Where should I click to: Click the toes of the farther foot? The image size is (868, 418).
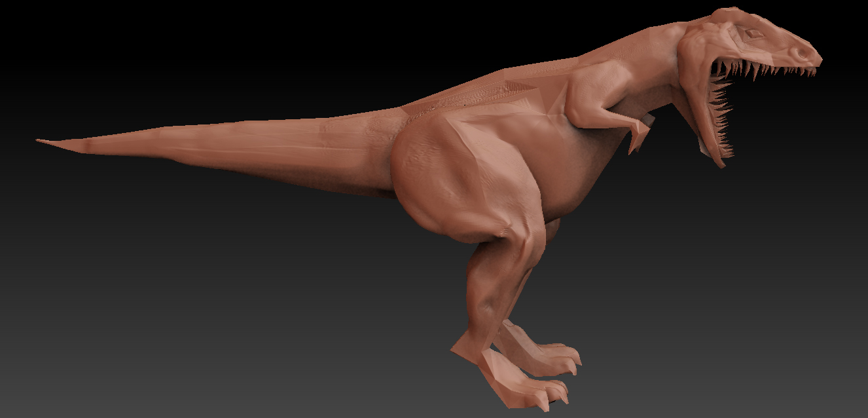[x=563, y=357]
